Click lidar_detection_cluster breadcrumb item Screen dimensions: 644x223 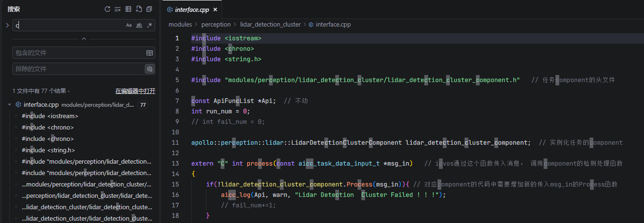click(270, 24)
